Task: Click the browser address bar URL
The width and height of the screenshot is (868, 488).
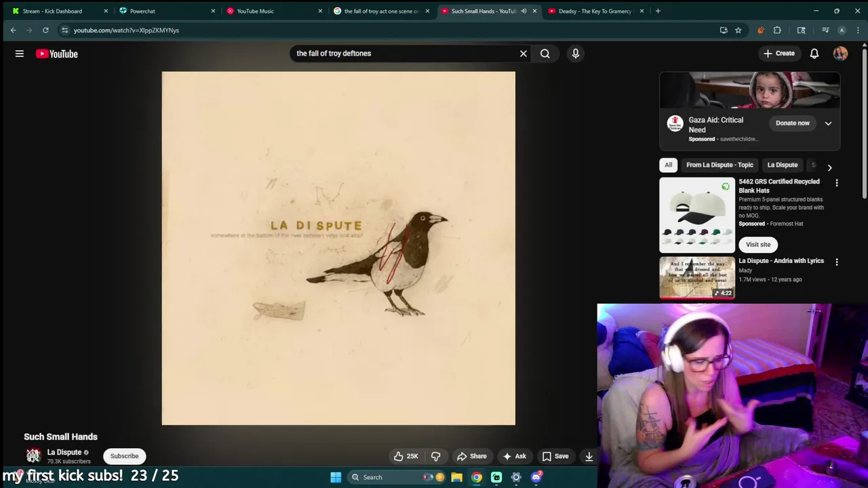Action: [126, 30]
